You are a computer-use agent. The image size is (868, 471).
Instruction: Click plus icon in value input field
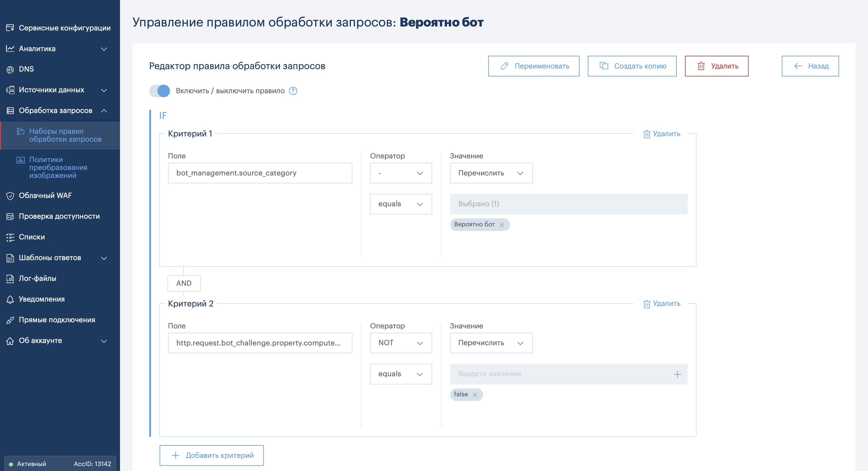(677, 374)
